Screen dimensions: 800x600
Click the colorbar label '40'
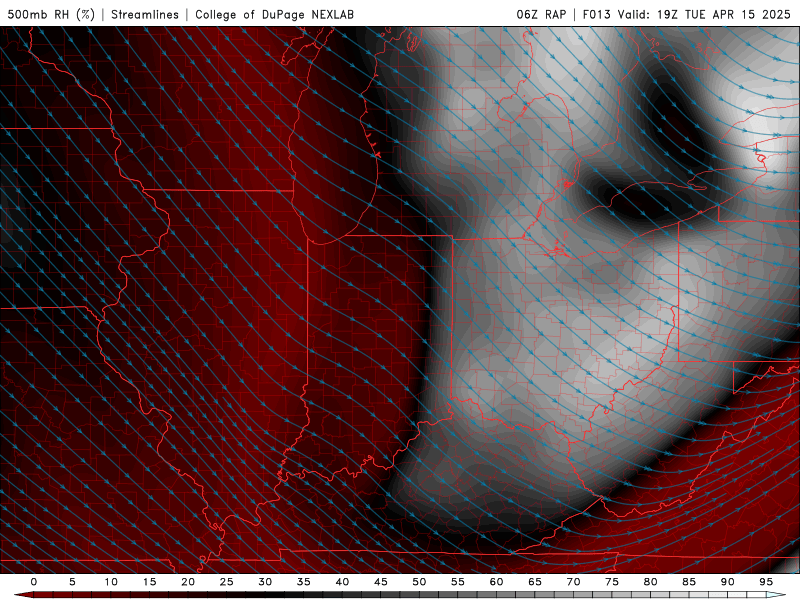pos(342,582)
